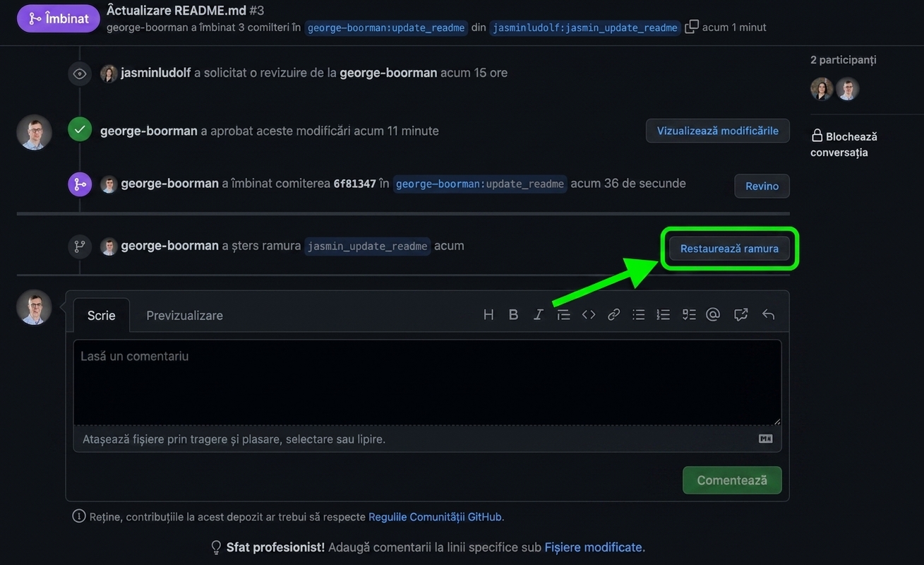
Task: Click the '2 participanți' heading
Action: 844,60
